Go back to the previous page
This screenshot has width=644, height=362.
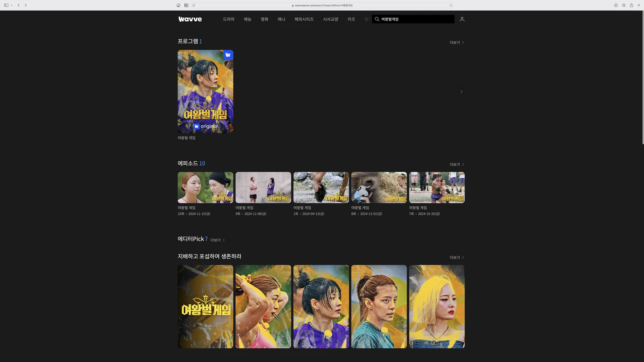pos(19,5)
